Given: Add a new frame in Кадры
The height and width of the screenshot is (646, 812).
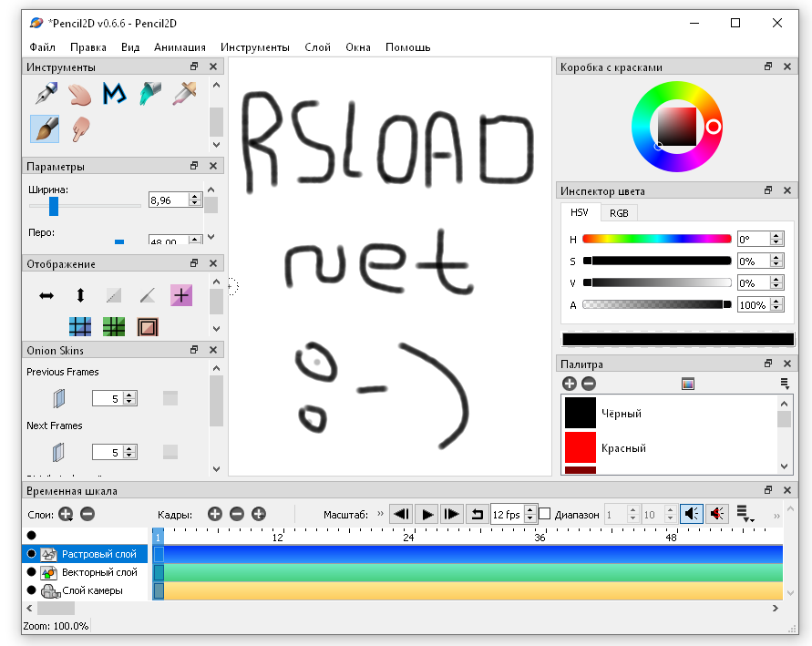Looking at the screenshot, I should [215, 514].
